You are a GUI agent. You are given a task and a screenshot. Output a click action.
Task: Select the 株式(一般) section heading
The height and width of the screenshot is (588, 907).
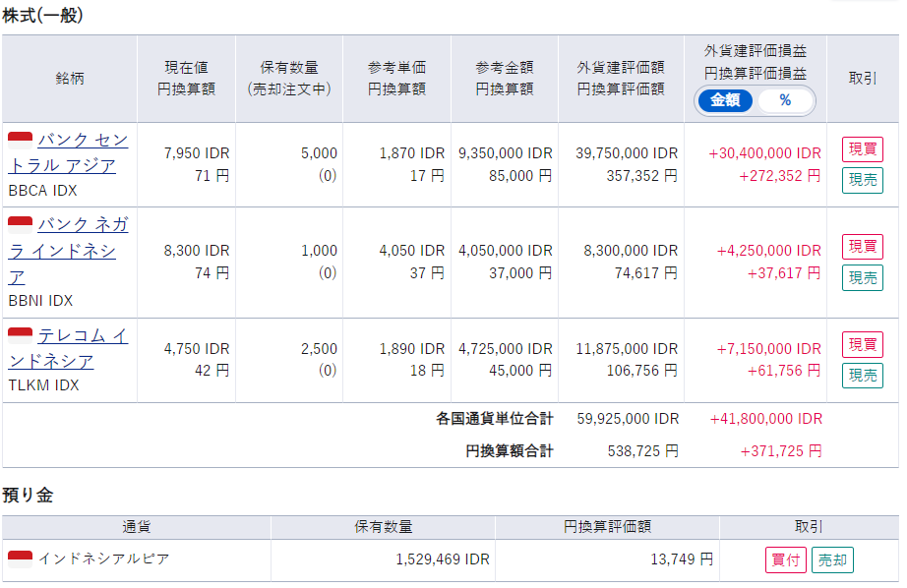click(43, 15)
